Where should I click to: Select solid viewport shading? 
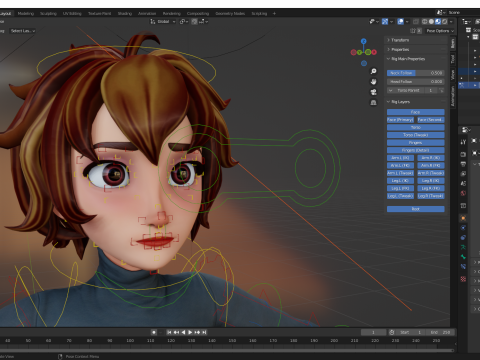431,21
